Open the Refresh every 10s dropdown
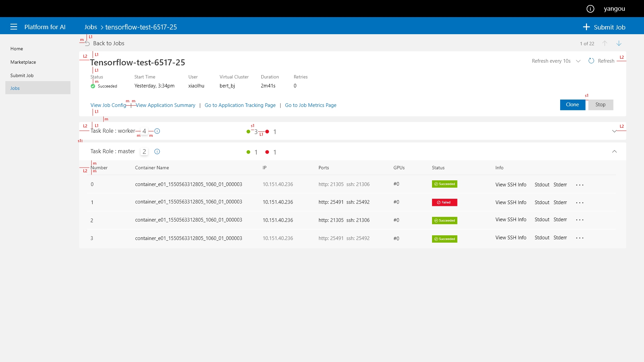The width and height of the screenshot is (644, 362). click(x=579, y=61)
